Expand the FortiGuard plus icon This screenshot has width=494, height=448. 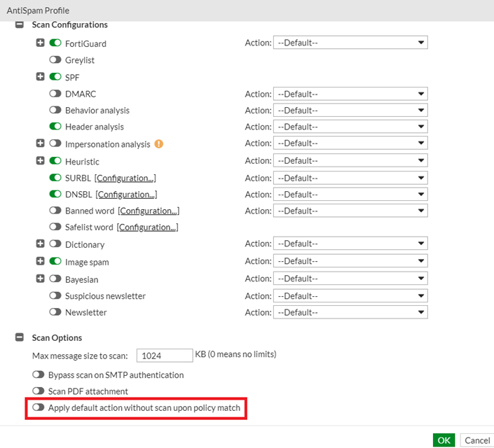click(41, 43)
